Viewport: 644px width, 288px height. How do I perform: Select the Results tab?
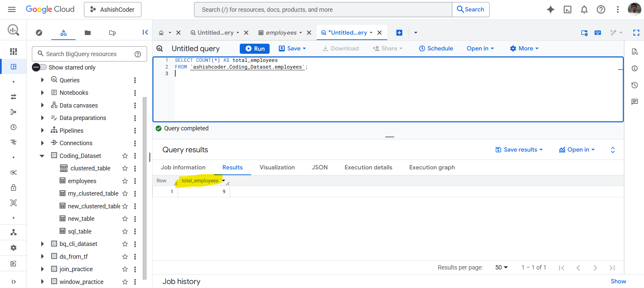(x=232, y=167)
